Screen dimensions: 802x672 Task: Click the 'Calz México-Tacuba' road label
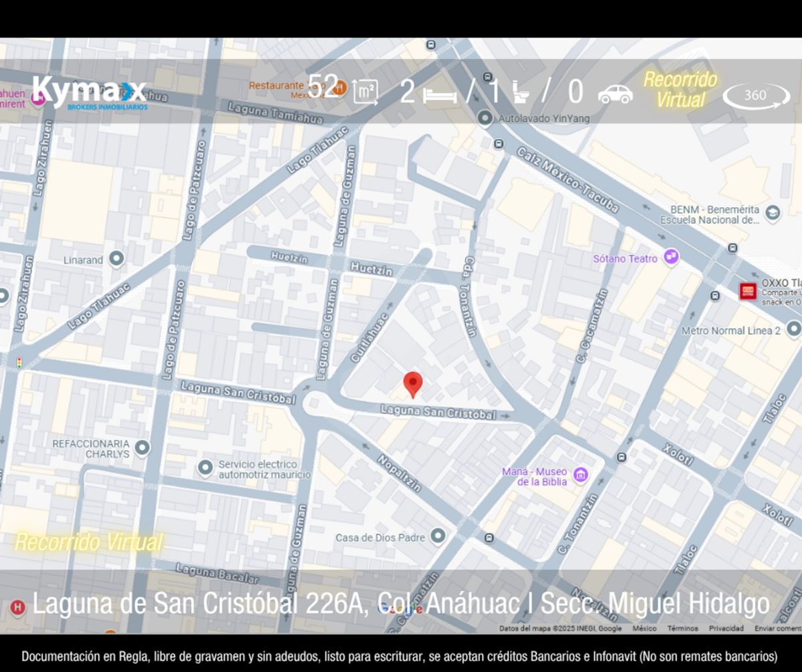click(567, 181)
